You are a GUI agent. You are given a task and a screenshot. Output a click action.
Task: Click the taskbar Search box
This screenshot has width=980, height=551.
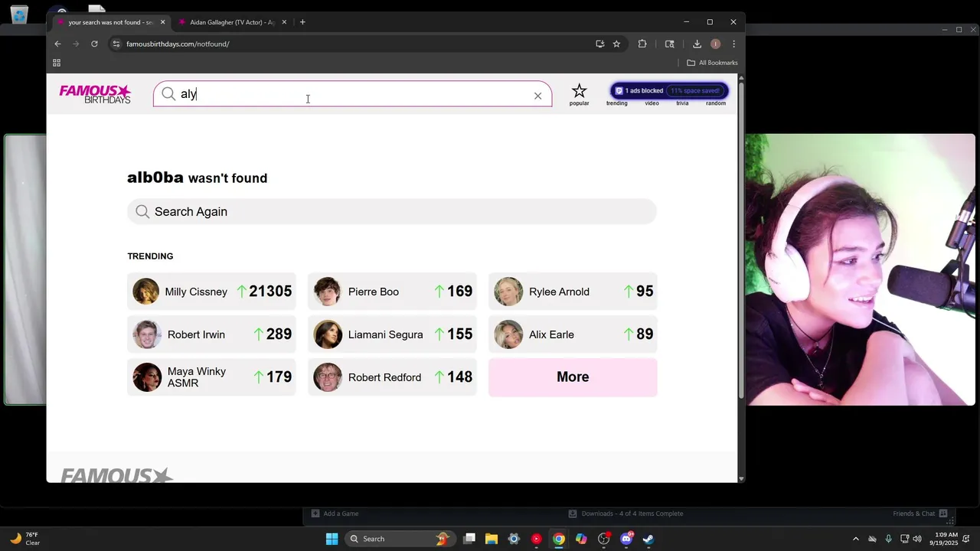point(400,539)
